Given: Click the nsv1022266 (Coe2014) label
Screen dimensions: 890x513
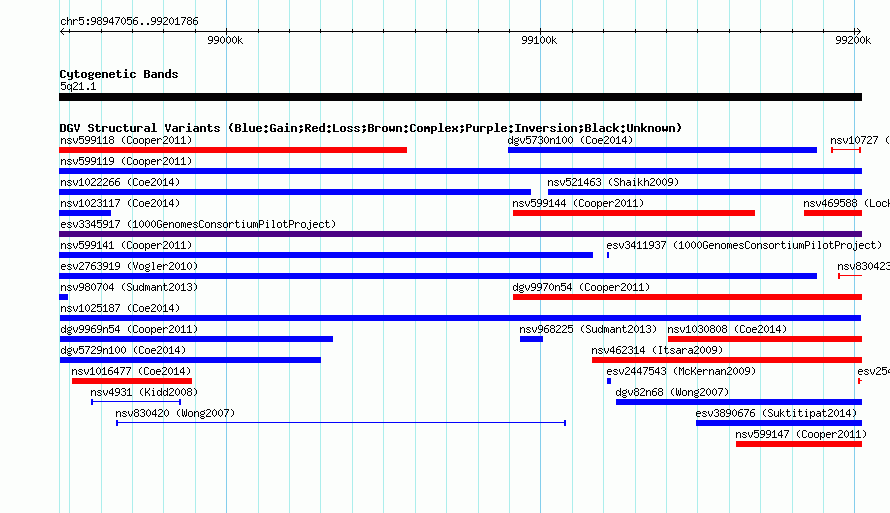Looking at the screenshot, I should [120, 182].
